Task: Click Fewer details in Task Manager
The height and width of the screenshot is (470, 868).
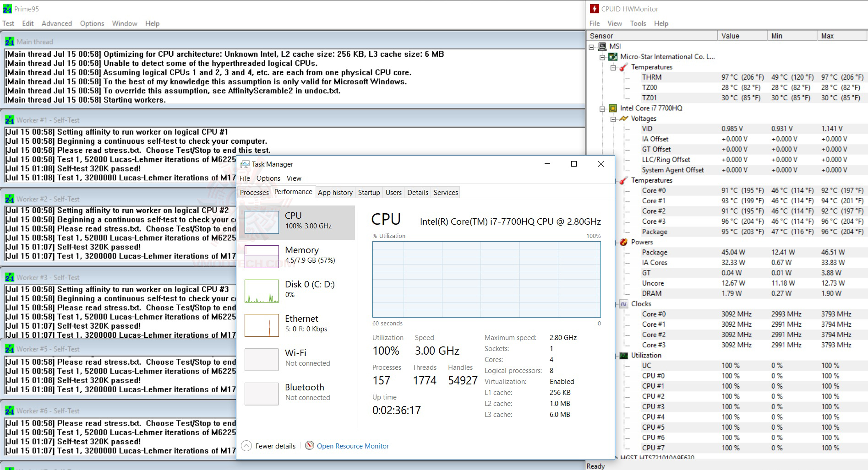Action: [x=268, y=446]
